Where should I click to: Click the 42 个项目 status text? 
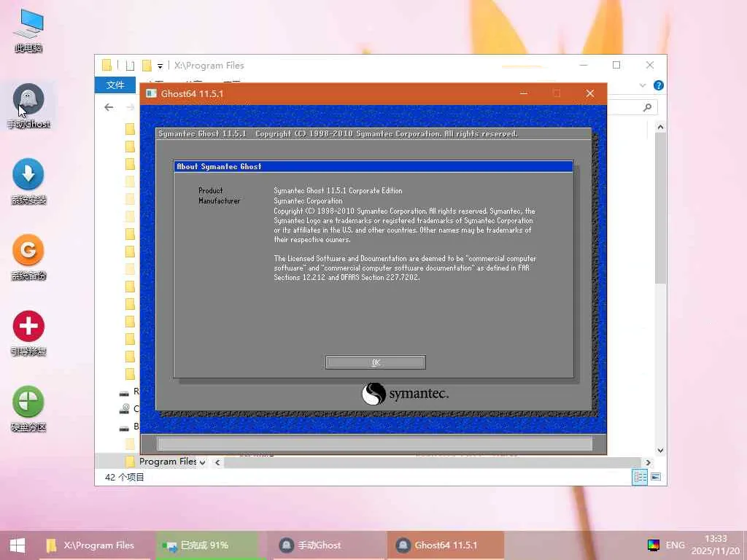pos(124,477)
